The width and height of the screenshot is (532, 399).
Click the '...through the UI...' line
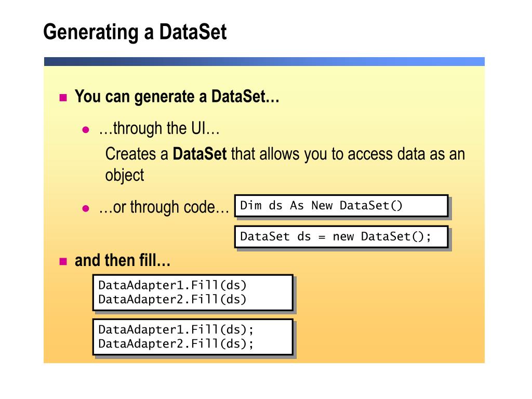click(159, 129)
